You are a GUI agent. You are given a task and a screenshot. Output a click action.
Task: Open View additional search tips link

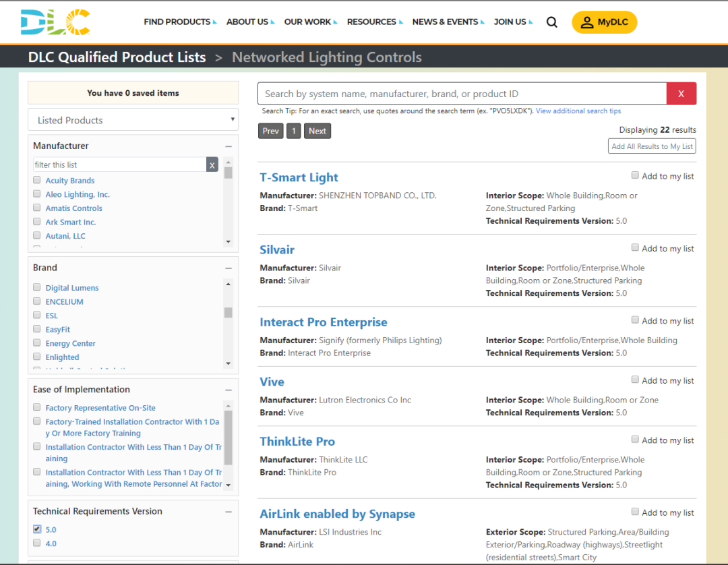578,111
